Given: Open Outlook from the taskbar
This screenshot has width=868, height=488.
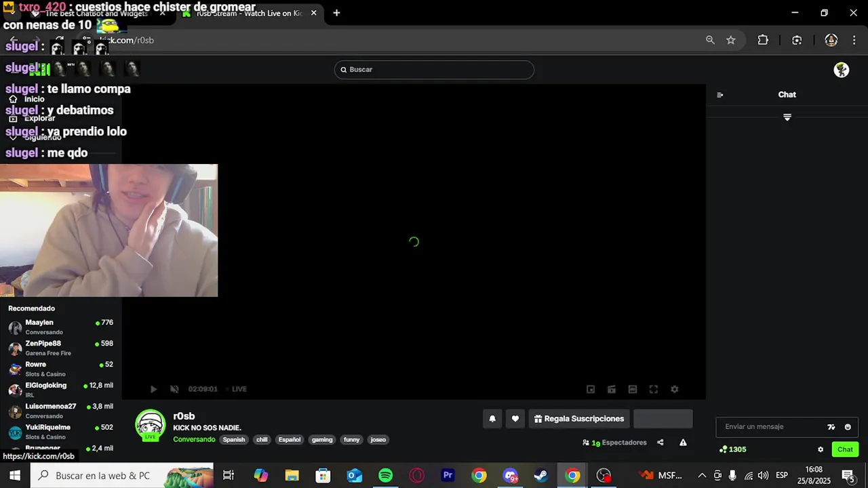Looking at the screenshot, I should coord(354,476).
